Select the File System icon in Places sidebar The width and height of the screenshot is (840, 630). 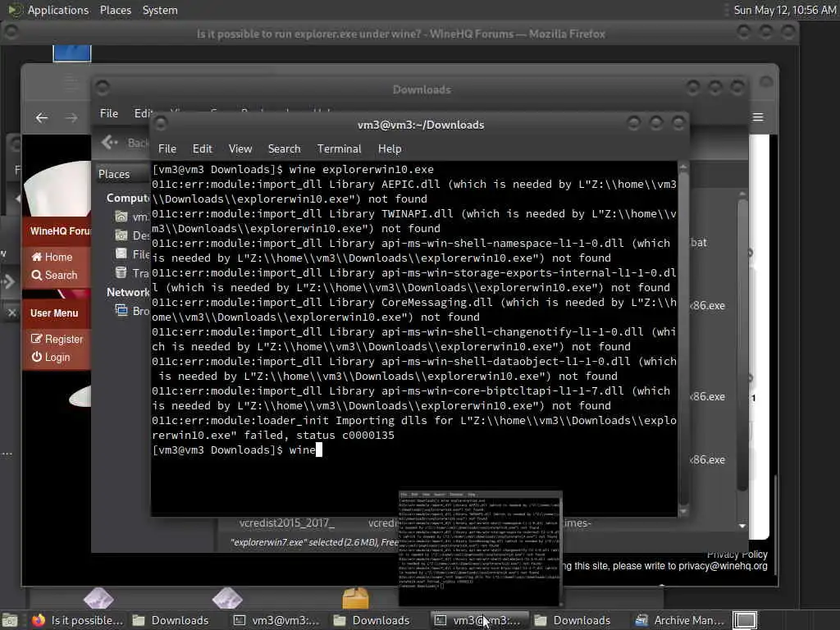tap(121, 253)
